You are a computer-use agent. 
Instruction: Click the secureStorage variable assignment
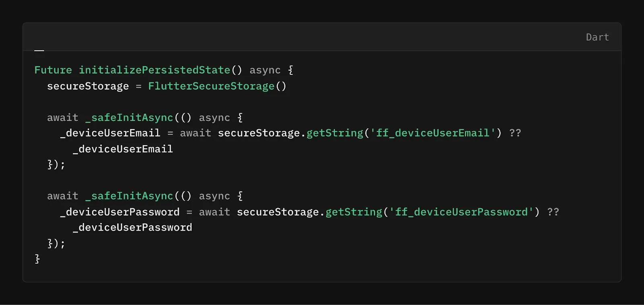click(88, 86)
